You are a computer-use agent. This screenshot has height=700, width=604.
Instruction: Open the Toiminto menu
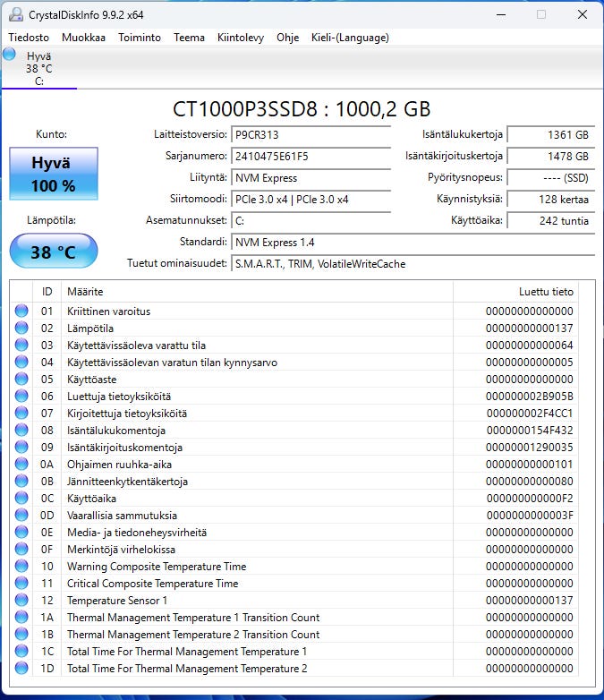click(140, 38)
